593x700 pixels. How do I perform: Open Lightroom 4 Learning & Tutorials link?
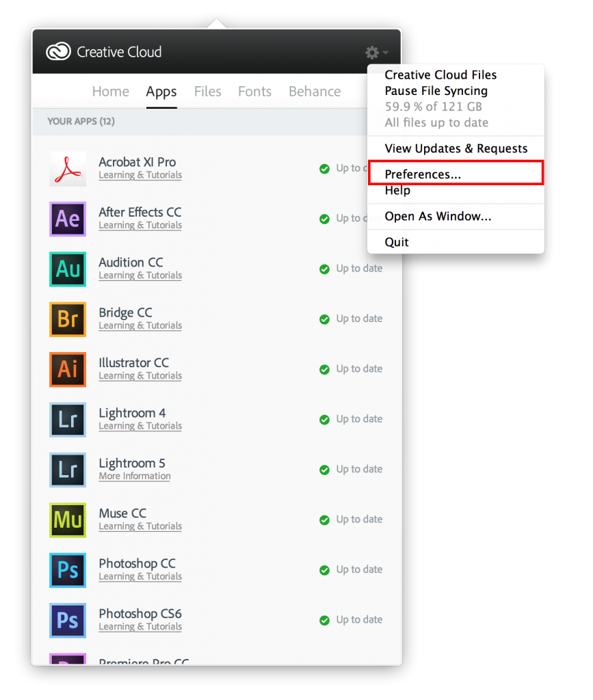(x=140, y=426)
